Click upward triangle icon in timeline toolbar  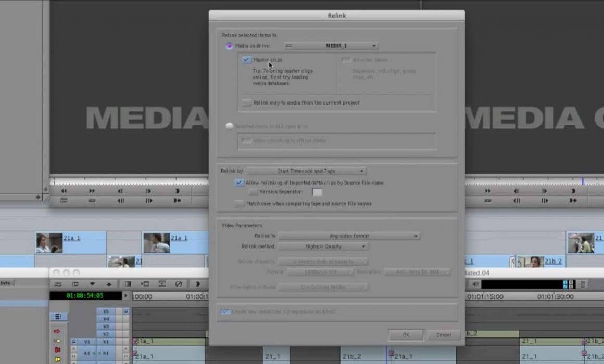(x=109, y=284)
